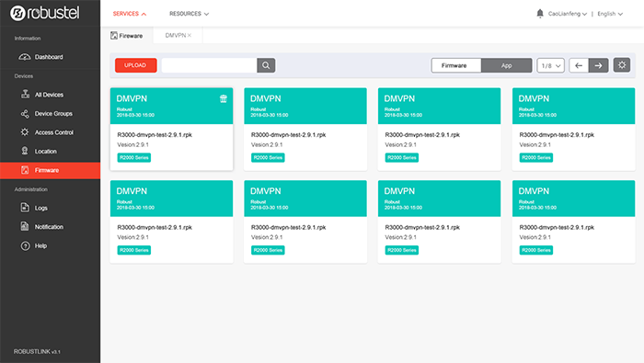Viewport: 644px width, 363px height.
Task: Open All Devices in the sidebar
Action: coord(50,95)
